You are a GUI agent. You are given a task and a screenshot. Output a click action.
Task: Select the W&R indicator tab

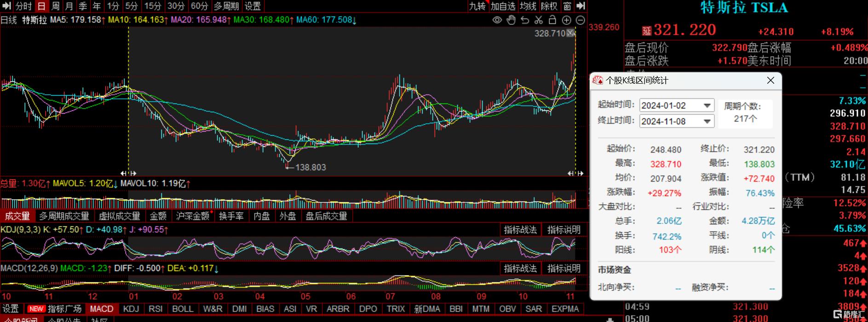click(213, 309)
